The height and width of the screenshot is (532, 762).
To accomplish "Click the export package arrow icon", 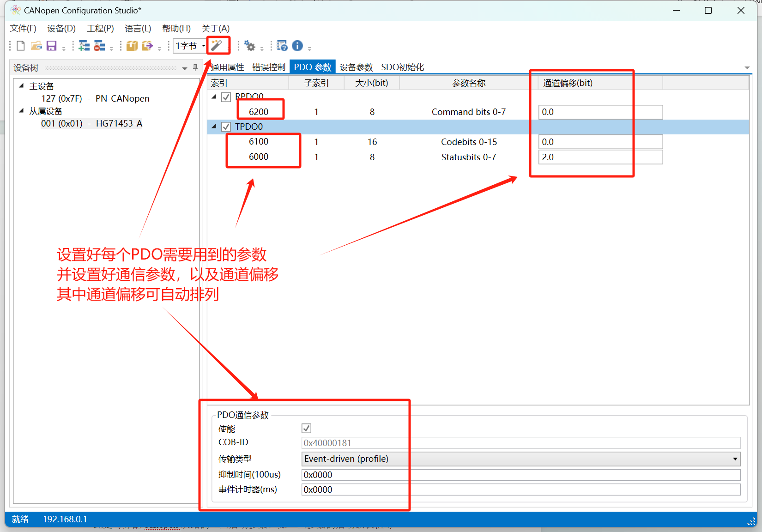I will (x=147, y=46).
